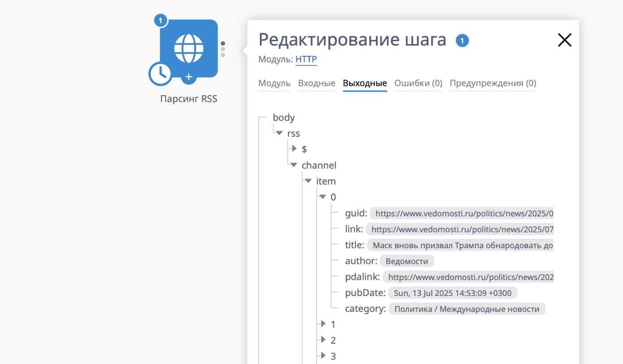Viewport: 623px width, 364px height.
Task: Click the blue "1" badge next to the heading
Action: pos(462,40)
